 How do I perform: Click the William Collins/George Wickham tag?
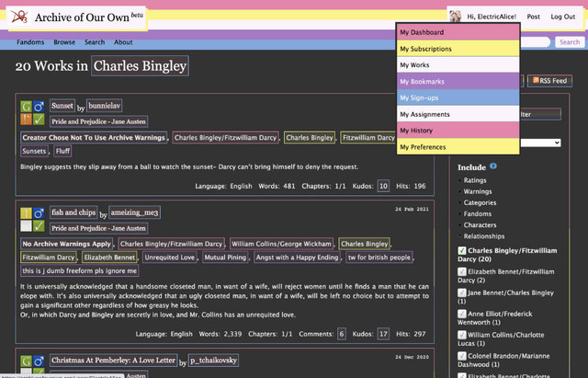282,244
